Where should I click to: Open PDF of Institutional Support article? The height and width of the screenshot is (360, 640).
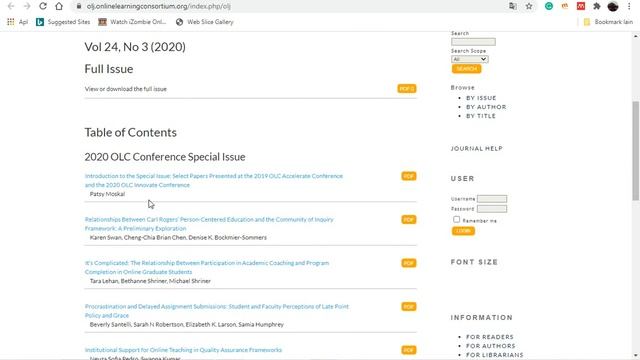point(409,350)
